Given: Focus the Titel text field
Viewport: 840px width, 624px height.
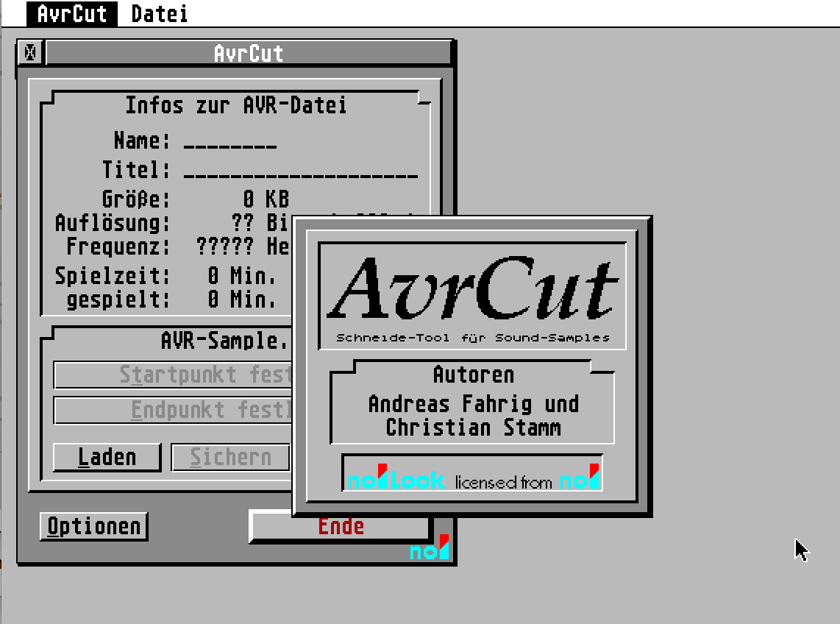Looking at the screenshot, I should pos(300,171).
